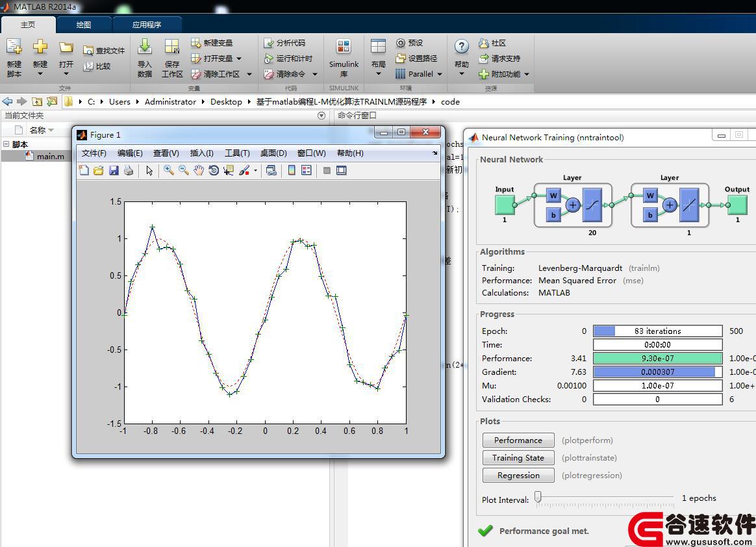Viewport: 756px width, 547px height.
Task: Open 工具(T) menu in Figure 1
Action: [237, 153]
